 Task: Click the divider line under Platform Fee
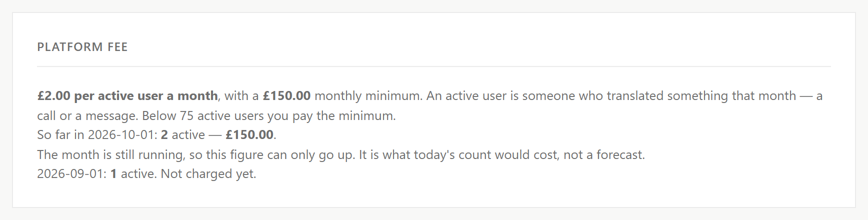pyautogui.click(x=434, y=66)
